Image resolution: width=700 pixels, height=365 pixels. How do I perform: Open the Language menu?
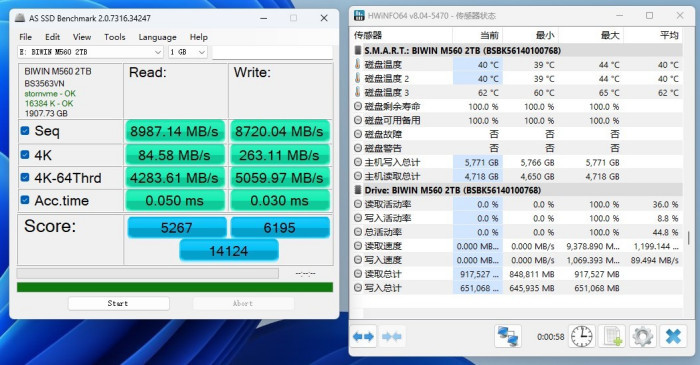(x=157, y=37)
